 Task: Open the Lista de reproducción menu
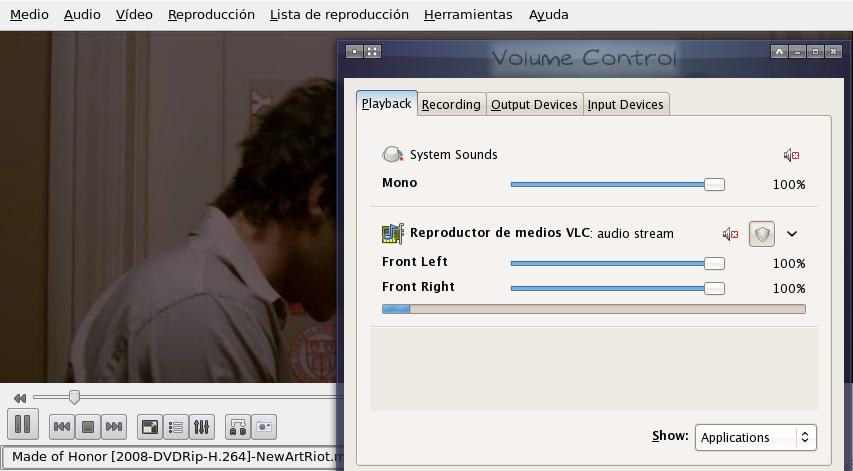(339, 15)
